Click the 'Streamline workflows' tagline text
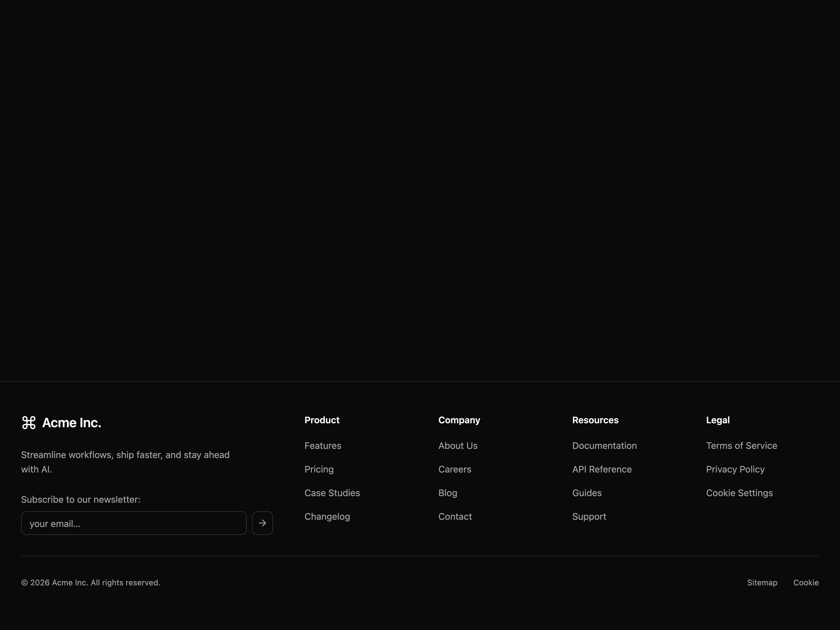840x630 pixels. tap(125, 462)
